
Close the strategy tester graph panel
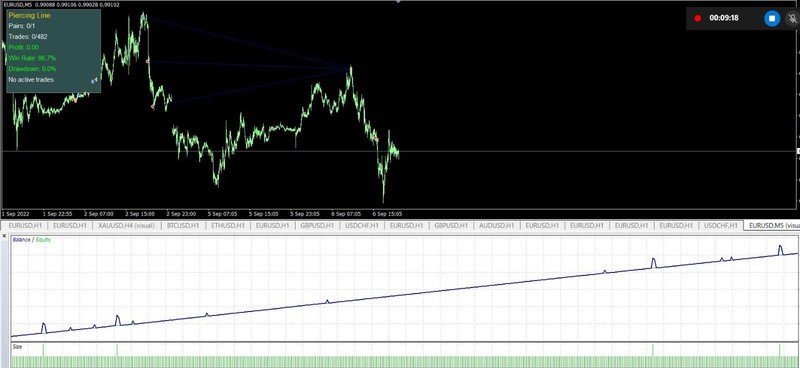pyautogui.click(x=5, y=236)
